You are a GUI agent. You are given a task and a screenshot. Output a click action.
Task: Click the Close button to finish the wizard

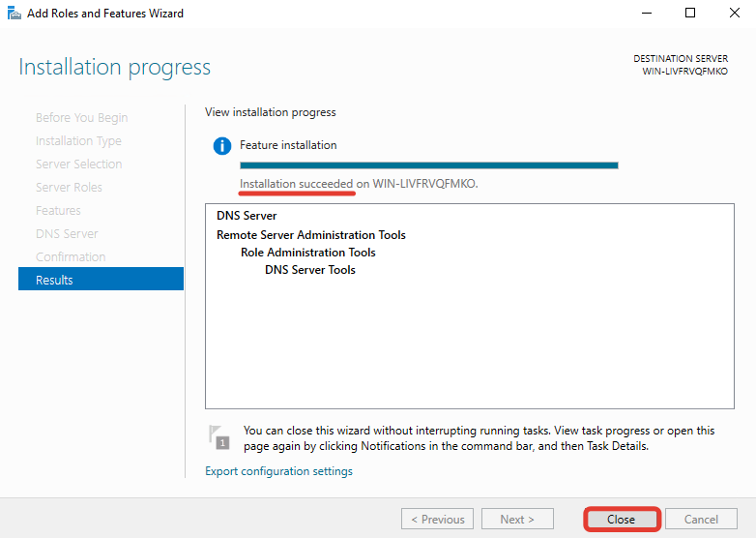(x=621, y=520)
